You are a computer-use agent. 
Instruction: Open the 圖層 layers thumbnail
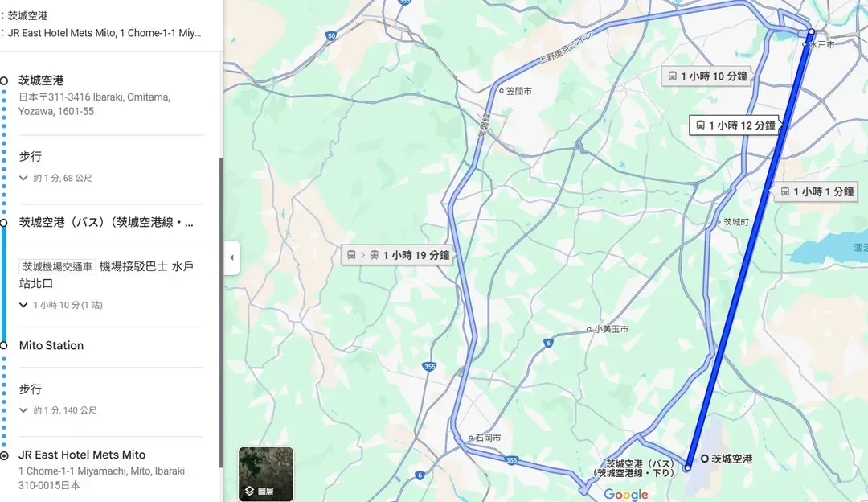coord(266,475)
